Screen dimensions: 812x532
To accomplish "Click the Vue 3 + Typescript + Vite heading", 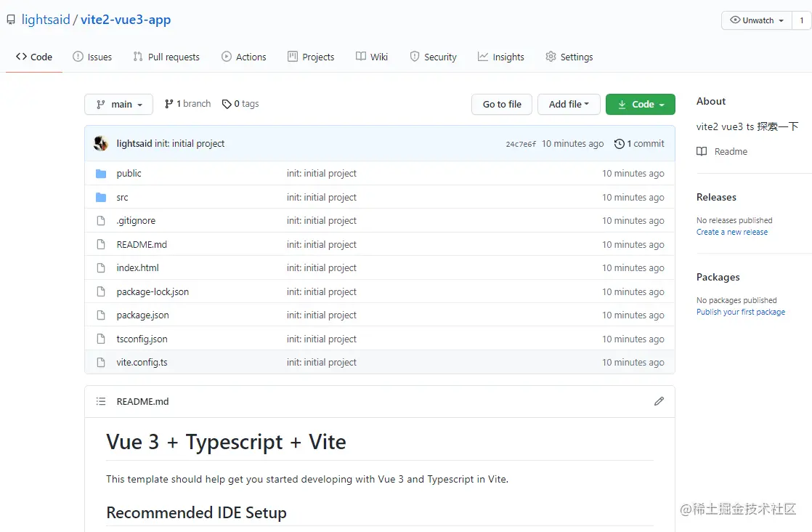I will pos(226,442).
